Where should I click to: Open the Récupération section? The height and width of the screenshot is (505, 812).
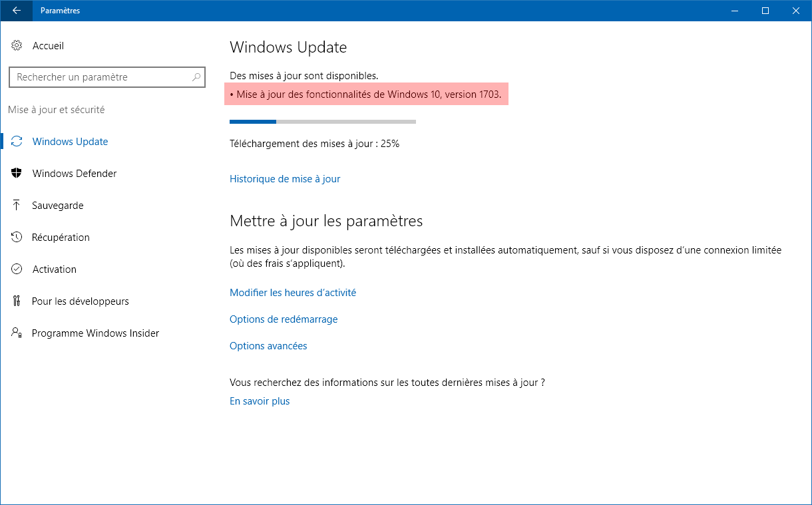coord(61,238)
